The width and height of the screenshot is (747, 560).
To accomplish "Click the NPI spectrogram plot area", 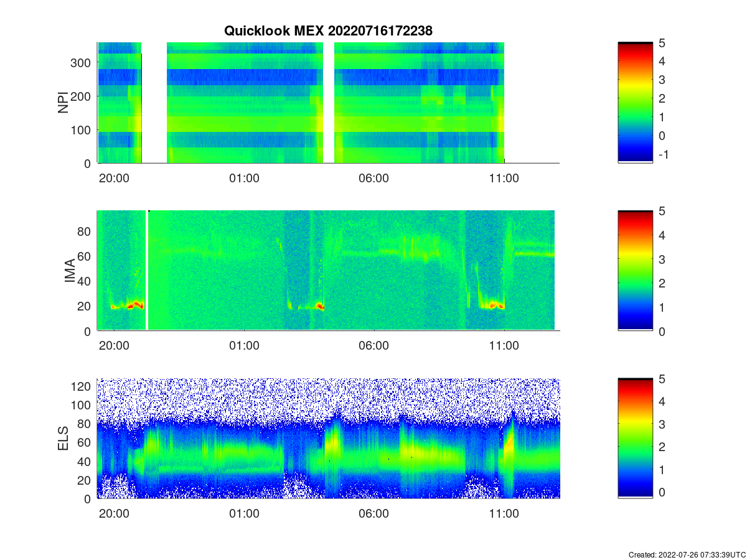I will click(x=328, y=103).
